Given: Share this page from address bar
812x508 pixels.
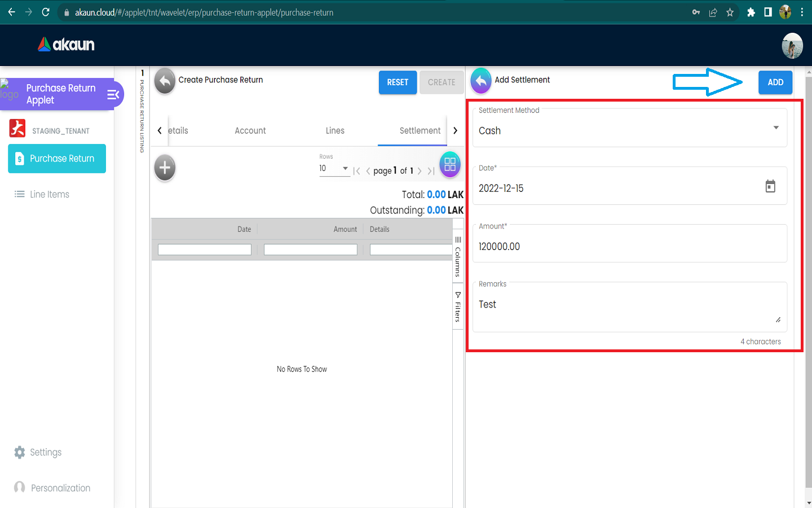Looking at the screenshot, I should pos(713,12).
